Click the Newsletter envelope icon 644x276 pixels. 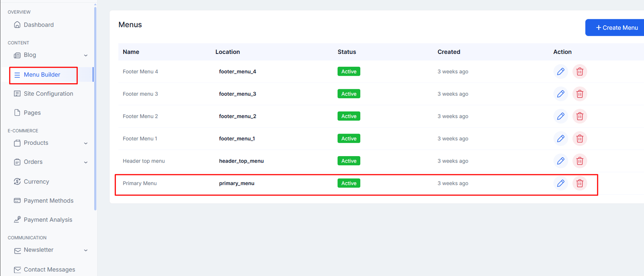point(17,251)
